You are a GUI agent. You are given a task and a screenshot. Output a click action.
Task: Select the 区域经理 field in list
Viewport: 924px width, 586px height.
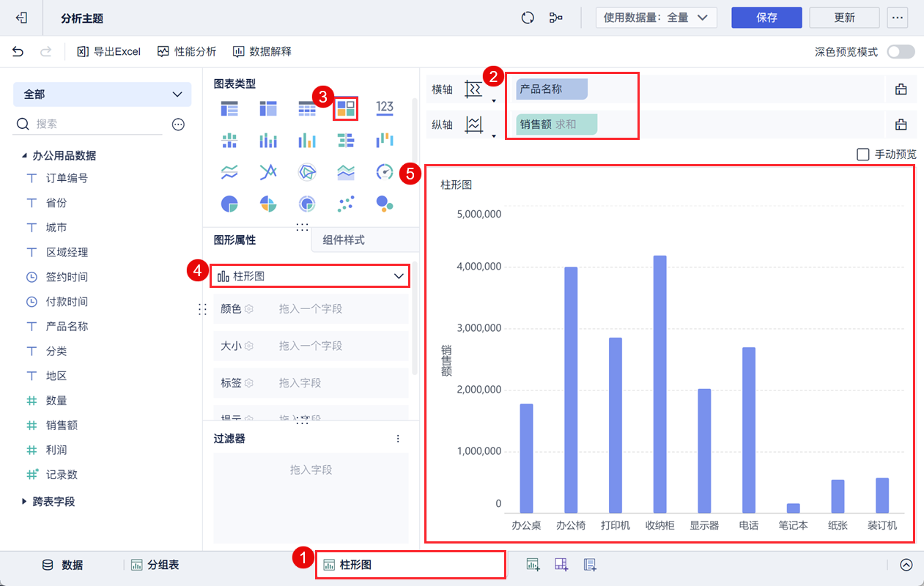click(x=67, y=252)
